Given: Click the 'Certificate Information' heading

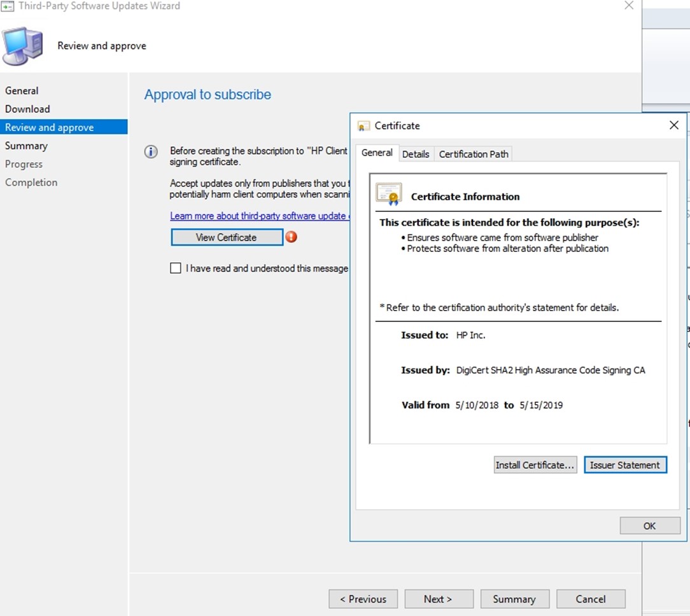Looking at the screenshot, I should (465, 197).
